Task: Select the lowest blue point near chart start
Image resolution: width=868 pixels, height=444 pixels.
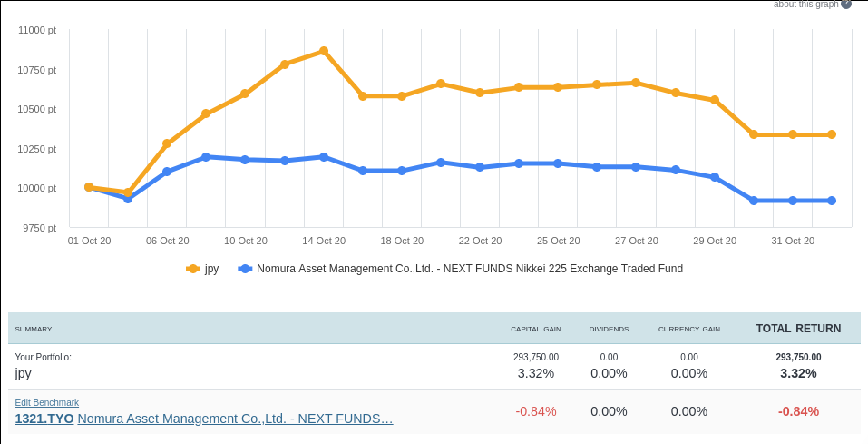Action: tap(128, 198)
